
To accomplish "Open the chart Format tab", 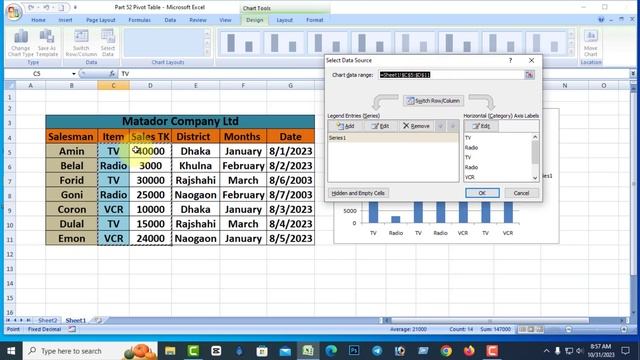I will tap(315, 20).
